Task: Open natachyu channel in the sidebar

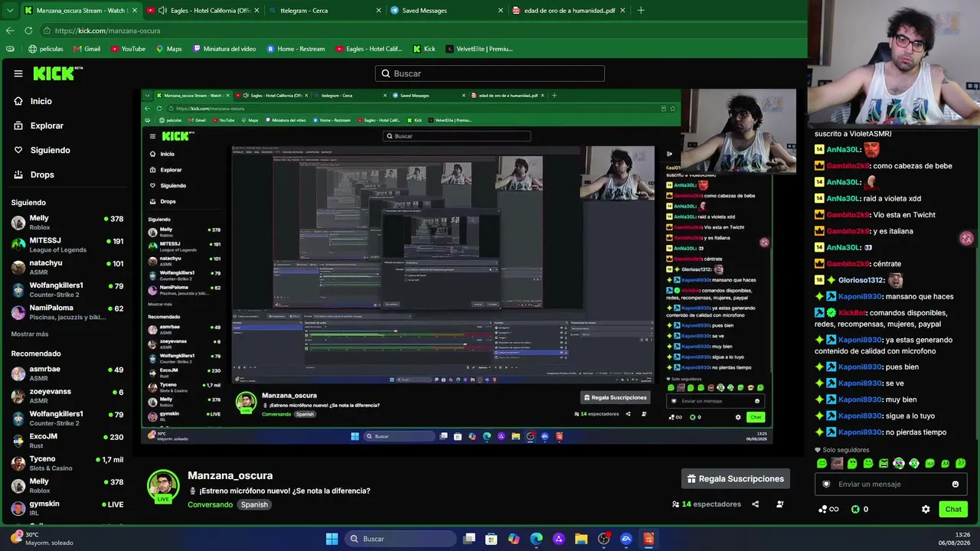Action: tap(67, 267)
